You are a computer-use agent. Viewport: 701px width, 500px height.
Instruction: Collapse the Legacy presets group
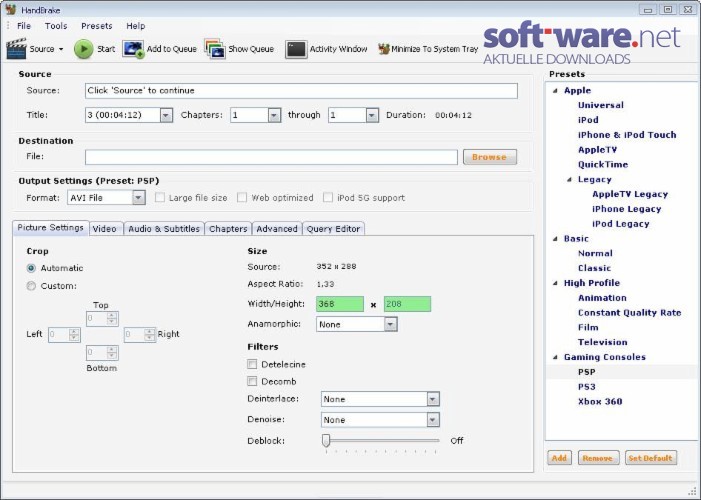pos(570,180)
